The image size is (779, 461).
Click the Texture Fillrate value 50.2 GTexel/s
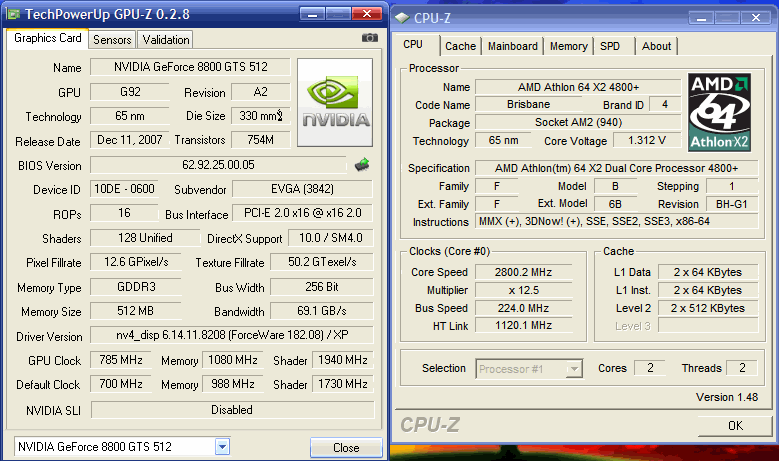click(x=322, y=262)
